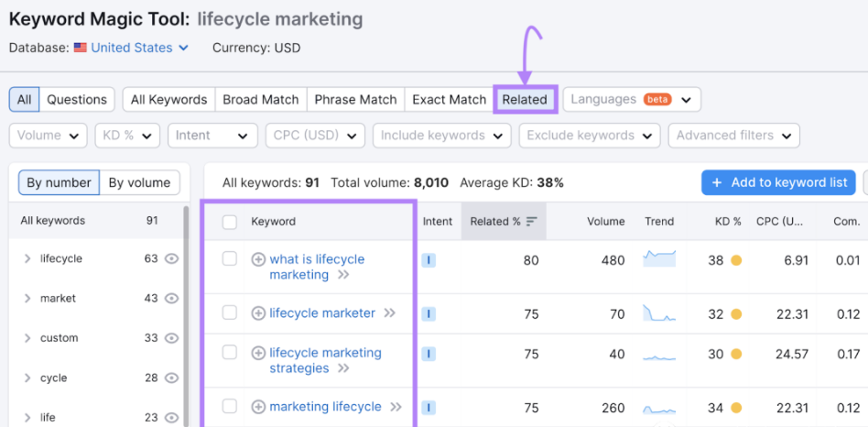Open the Volume filter dropdown
The image size is (868, 427).
point(48,136)
